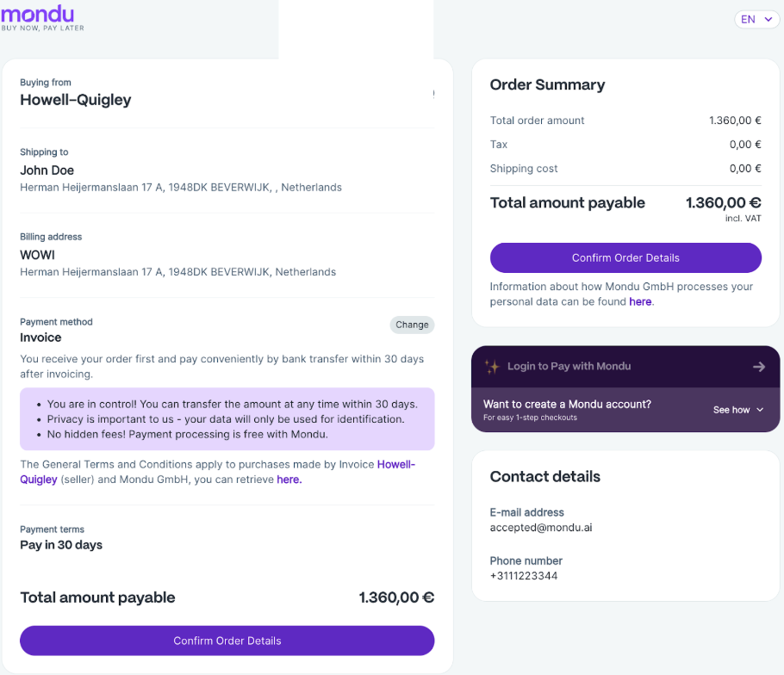Open the EN language dropdown

756,20
